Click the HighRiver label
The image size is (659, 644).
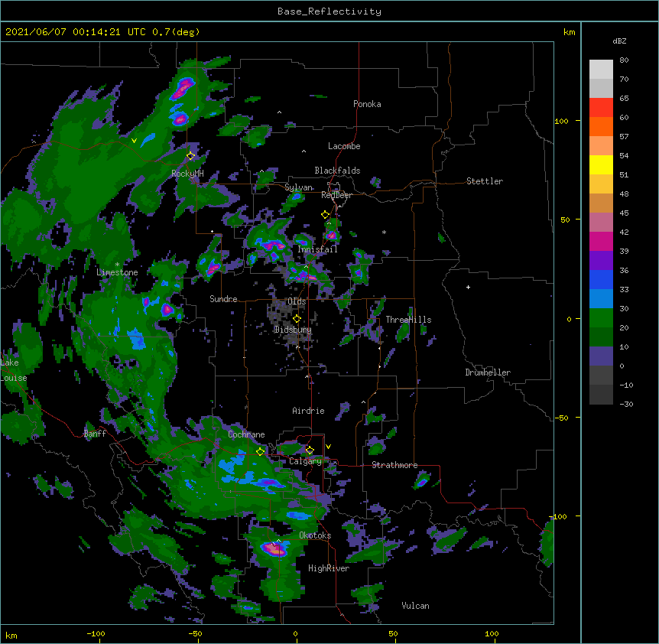(x=329, y=568)
